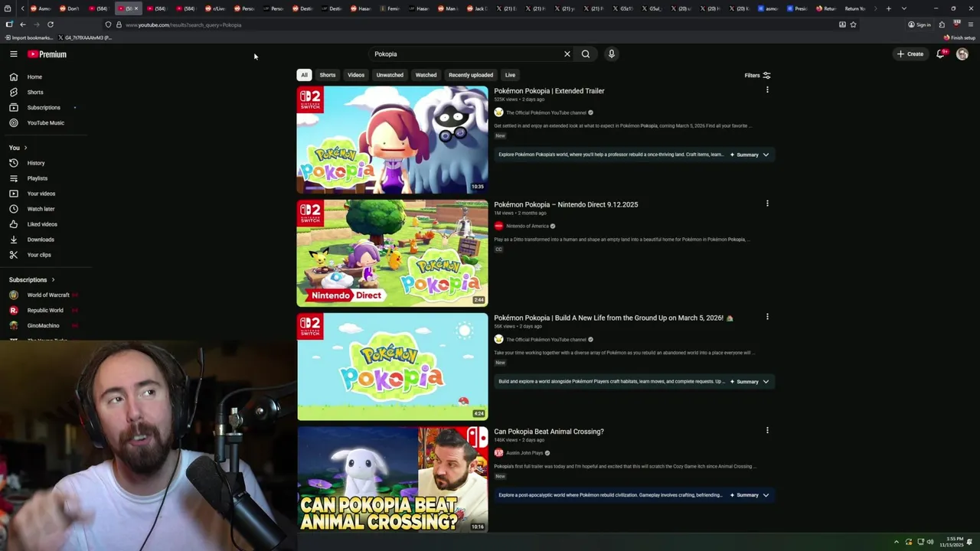Open Can Pokopia Beat Animal Crossing thumbnail

coord(392,480)
